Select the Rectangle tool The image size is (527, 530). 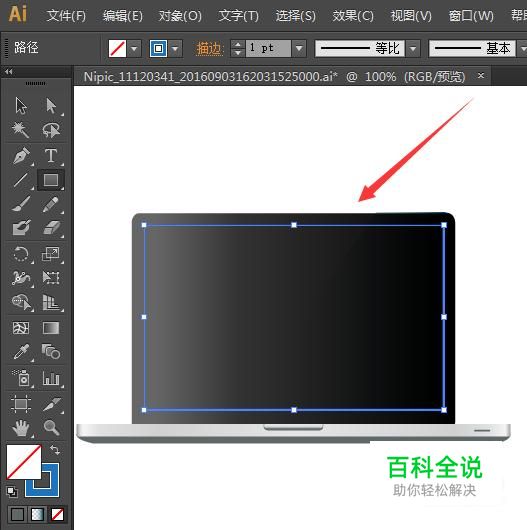pyautogui.click(x=51, y=180)
